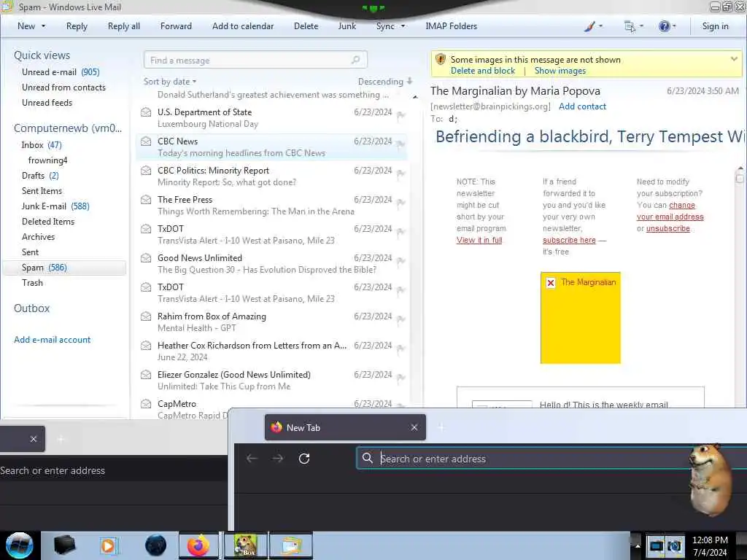
Task: Show hidden system tray icons arrow
Action: coord(638,545)
